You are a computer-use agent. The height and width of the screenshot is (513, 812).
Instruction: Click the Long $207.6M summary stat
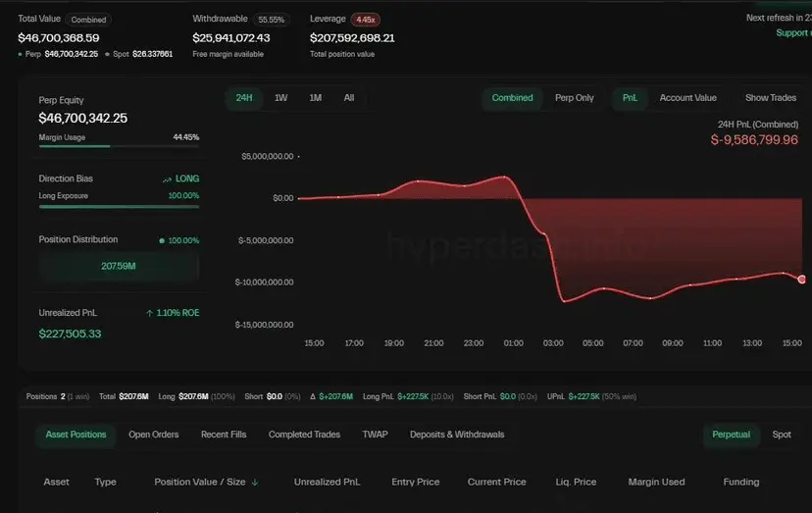(x=196, y=396)
